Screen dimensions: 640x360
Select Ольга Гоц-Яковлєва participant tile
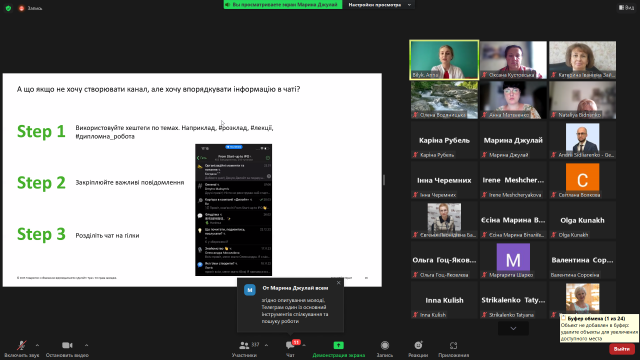pyautogui.click(x=444, y=260)
